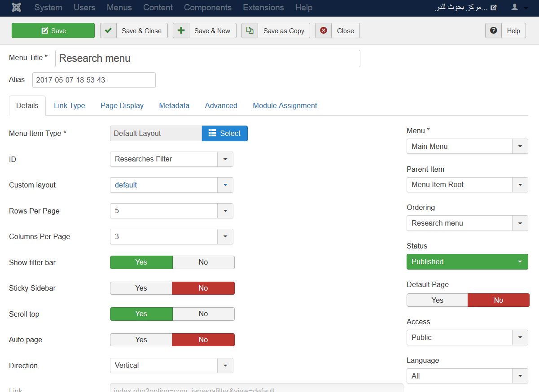Click the Save as Copy icon

(x=250, y=30)
